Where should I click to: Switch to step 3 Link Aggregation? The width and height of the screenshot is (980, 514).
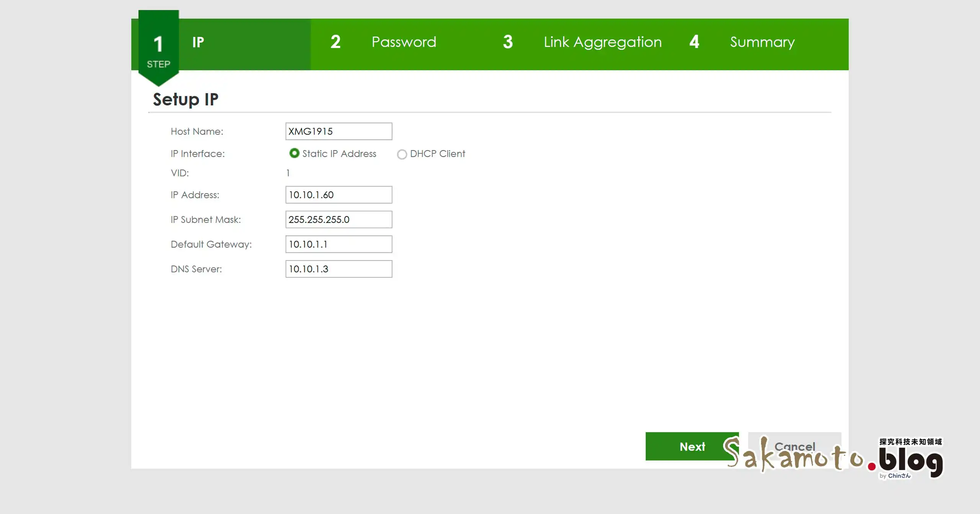coord(602,42)
